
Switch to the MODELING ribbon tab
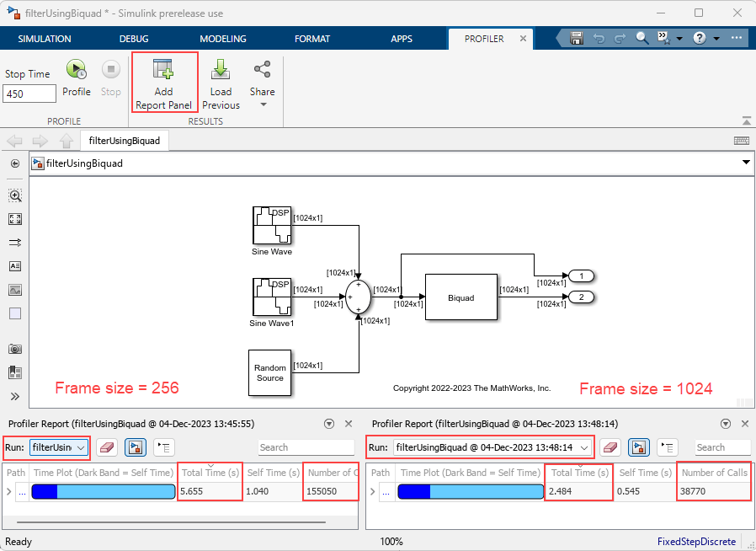[x=223, y=39]
